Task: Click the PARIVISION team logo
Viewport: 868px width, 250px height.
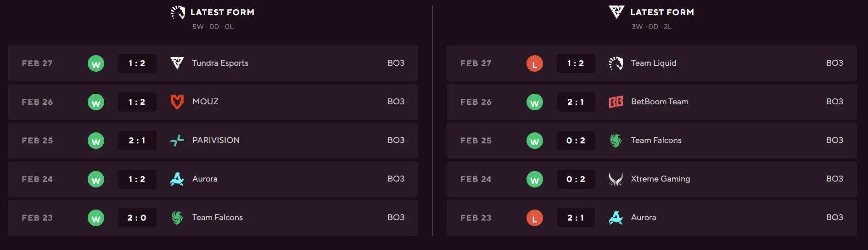Action: click(x=177, y=140)
